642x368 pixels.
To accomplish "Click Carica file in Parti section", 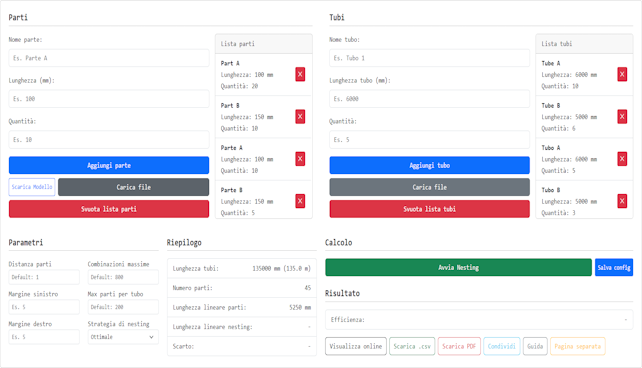I will pos(133,187).
